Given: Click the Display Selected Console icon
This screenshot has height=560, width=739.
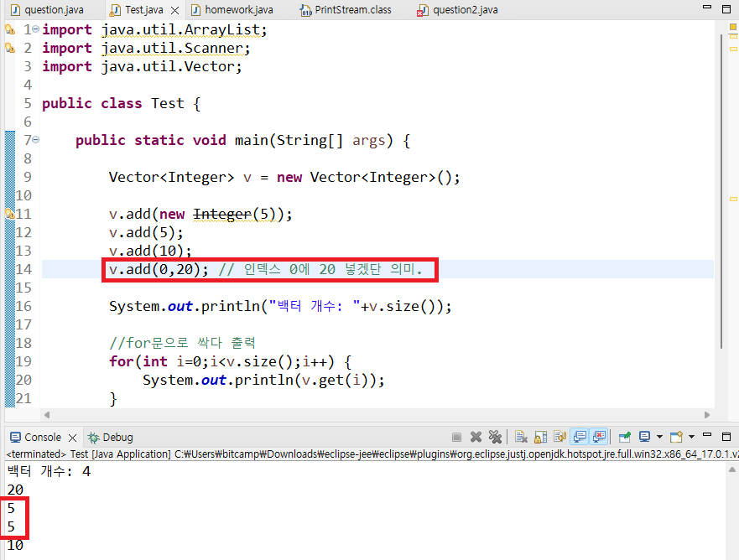Looking at the screenshot, I should coord(644,437).
